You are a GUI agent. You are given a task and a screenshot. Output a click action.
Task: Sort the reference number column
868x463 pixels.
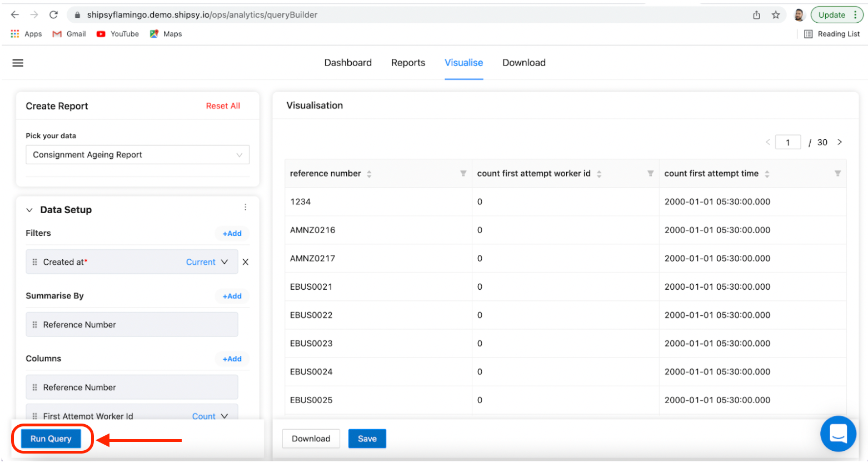tap(369, 174)
